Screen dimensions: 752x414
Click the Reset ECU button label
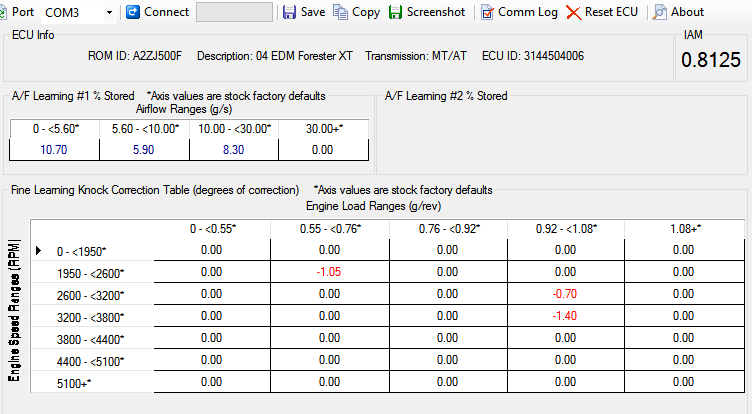pos(611,12)
